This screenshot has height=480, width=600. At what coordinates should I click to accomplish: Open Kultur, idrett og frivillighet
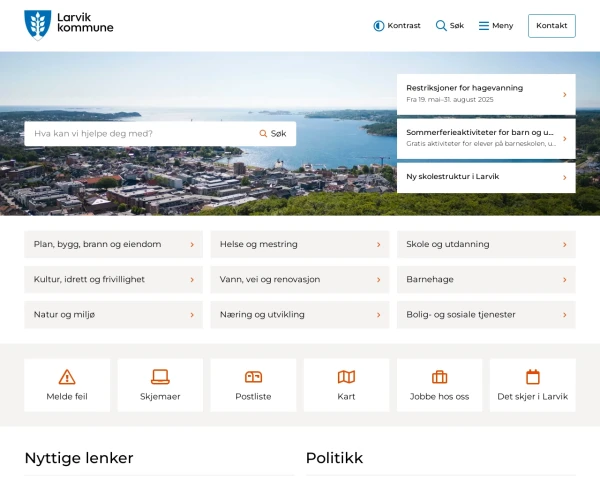pos(113,279)
